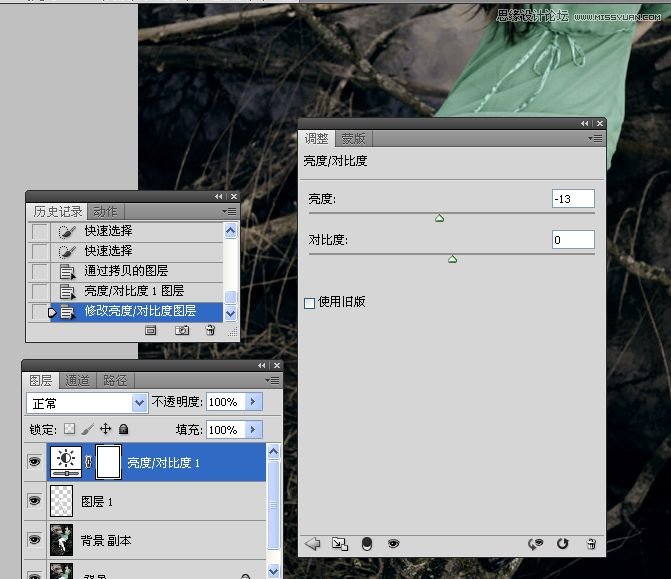Click the 对比度 contrast slider handle
The height and width of the screenshot is (579, 671).
(452, 259)
